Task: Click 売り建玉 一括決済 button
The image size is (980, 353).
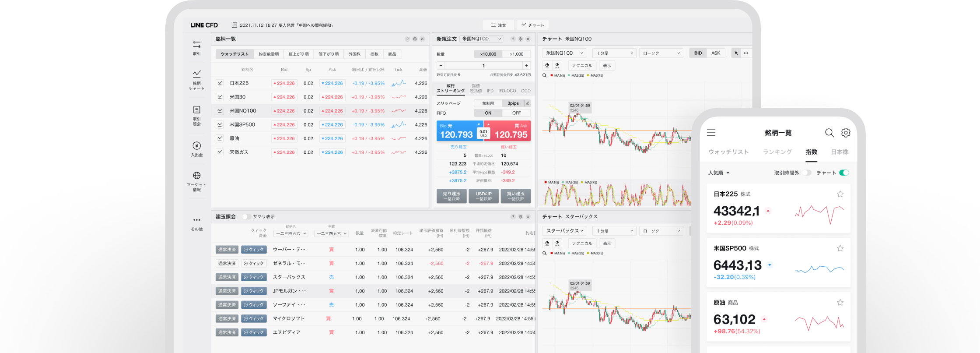Action: [x=451, y=196]
